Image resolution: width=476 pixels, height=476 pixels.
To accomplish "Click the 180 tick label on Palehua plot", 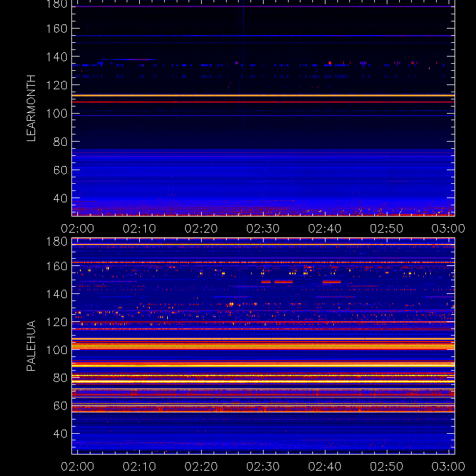I will click(57, 242).
